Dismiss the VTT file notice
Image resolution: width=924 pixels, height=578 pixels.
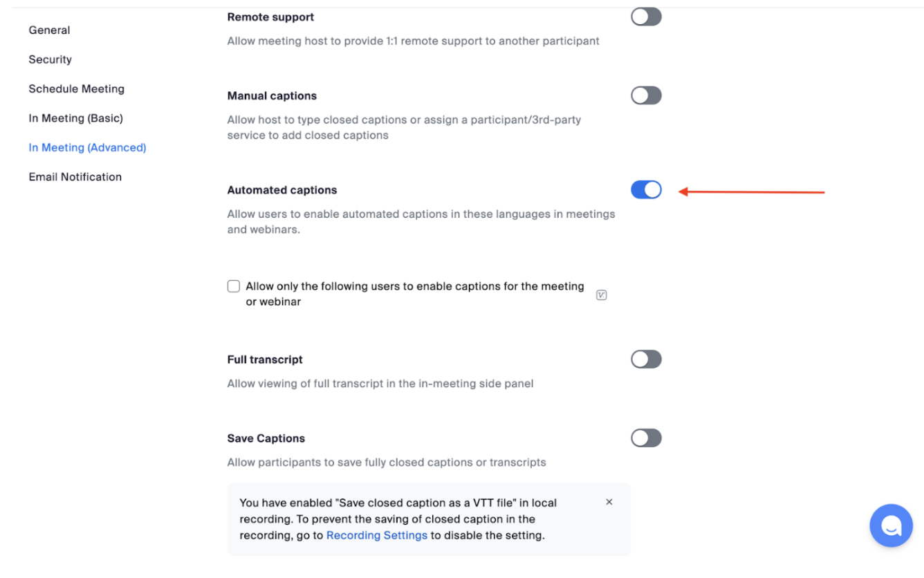(x=609, y=502)
